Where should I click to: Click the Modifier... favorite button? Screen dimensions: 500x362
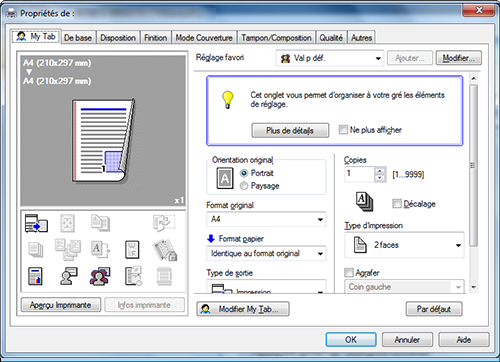pos(459,58)
